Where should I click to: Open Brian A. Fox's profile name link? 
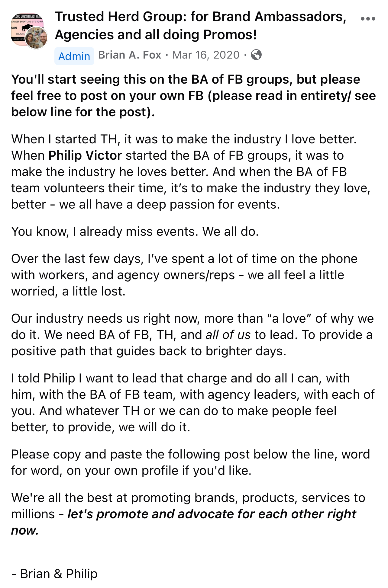(x=130, y=55)
